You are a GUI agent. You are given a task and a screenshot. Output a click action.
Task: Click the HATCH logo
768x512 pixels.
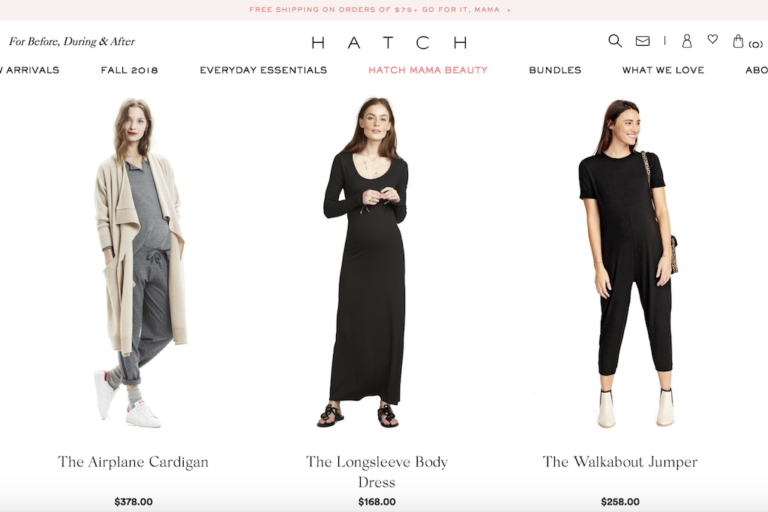tap(389, 43)
